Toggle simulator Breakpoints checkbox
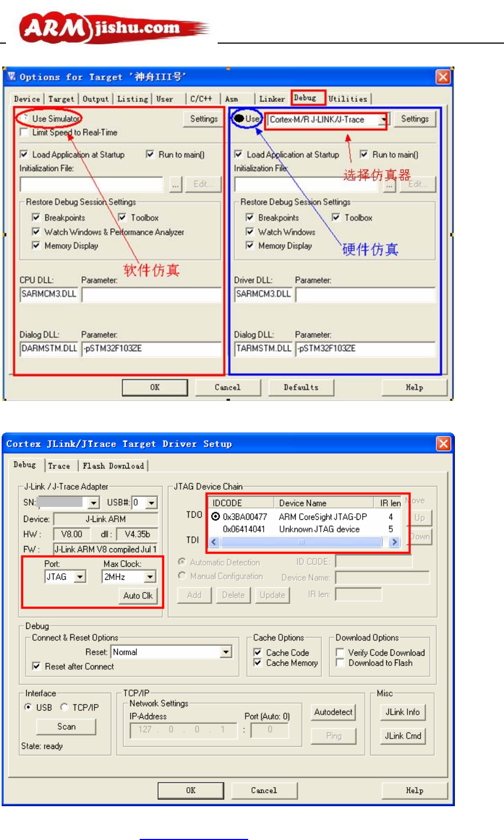This screenshot has height=840, width=504. click(36, 217)
